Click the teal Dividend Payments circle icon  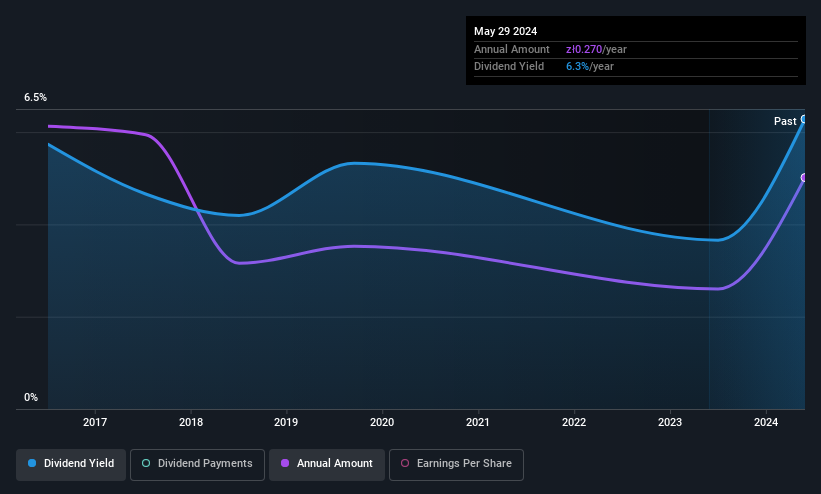click(146, 463)
